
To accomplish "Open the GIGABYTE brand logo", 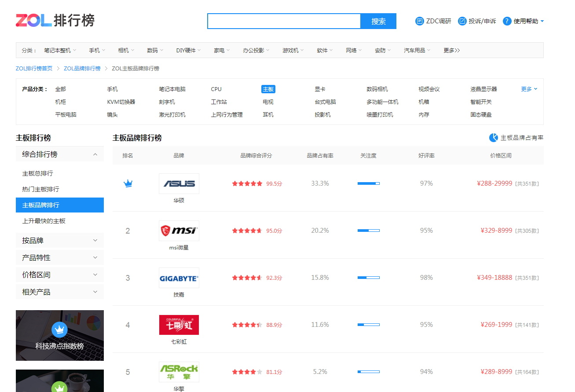I will point(179,278).
